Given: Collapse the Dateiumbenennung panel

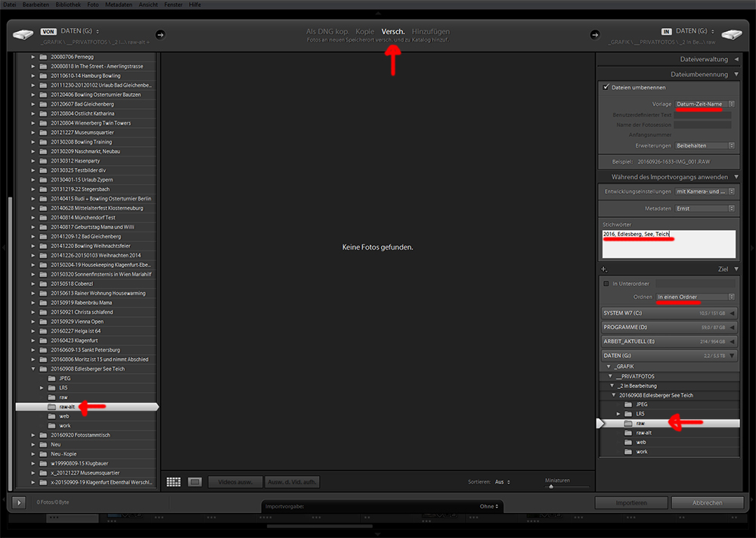Looking at the screenshot, I should point(736,74).
